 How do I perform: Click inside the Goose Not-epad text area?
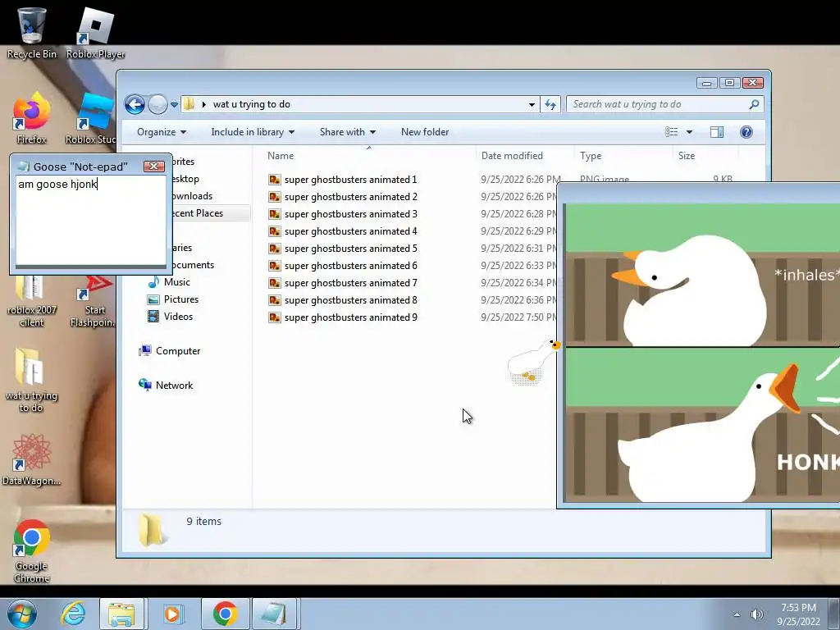(90, 221)
